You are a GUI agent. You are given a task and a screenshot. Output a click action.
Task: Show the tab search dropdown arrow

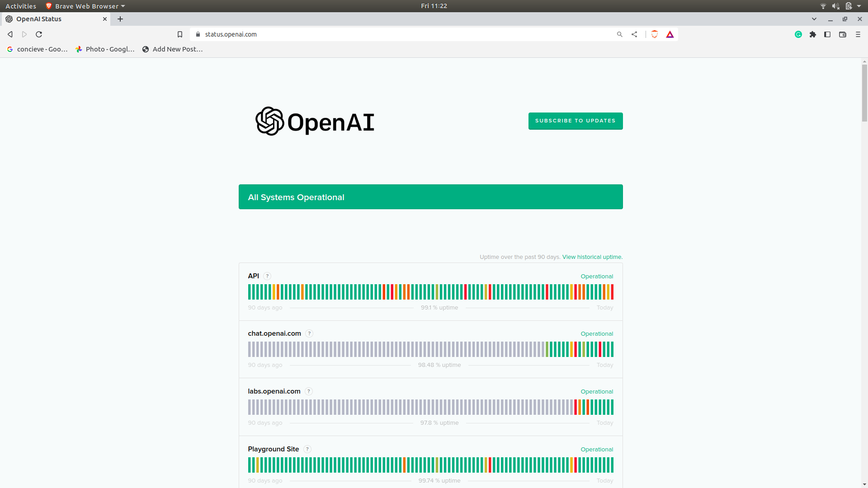point(814,19)
